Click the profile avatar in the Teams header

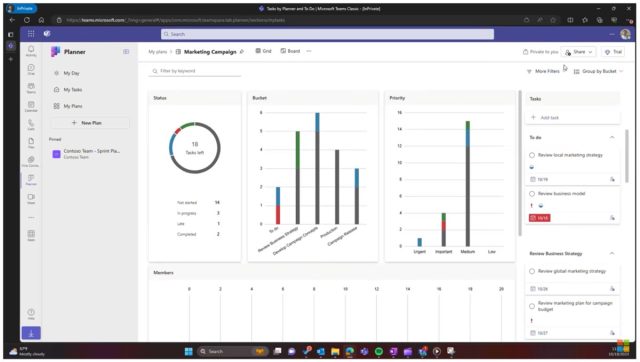pyautogui.click(x=625, y=34)
